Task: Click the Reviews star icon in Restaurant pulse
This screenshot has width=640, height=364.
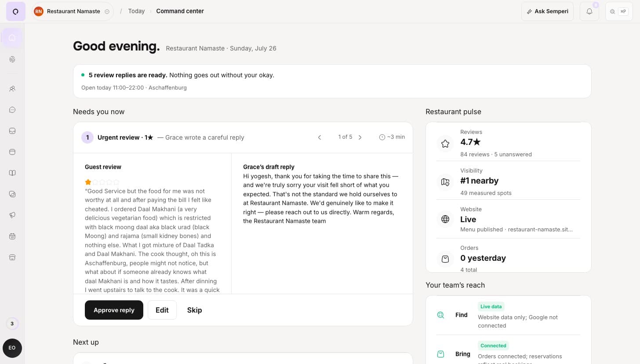Action: pos(445,144)
